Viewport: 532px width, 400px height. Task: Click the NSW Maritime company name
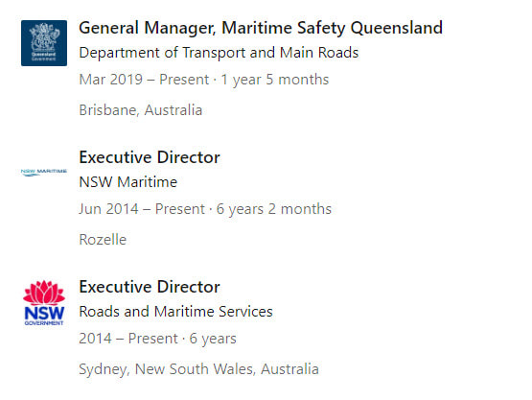pos(127,182)
